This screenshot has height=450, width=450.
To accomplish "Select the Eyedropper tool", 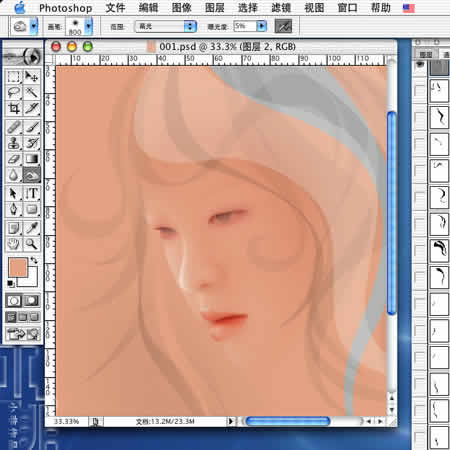I will (x=32, y=228).
